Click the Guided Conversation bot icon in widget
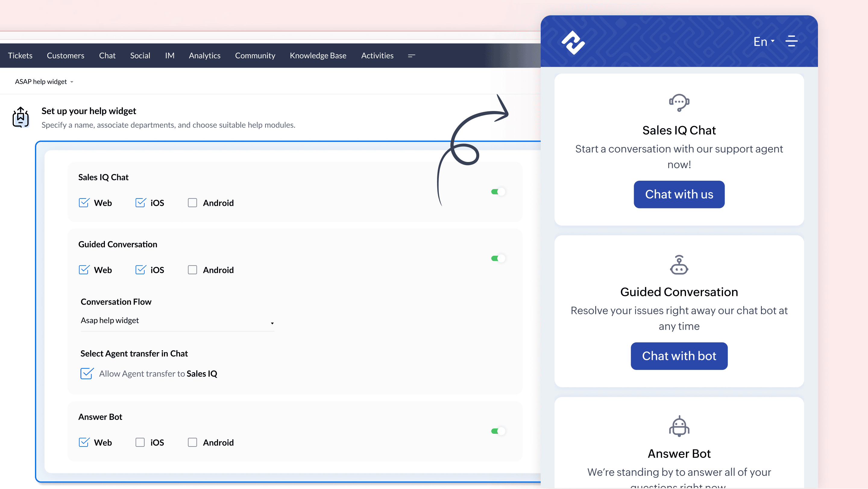The height and width of the screenshot is (489, 868). click(x=679, y=265)
